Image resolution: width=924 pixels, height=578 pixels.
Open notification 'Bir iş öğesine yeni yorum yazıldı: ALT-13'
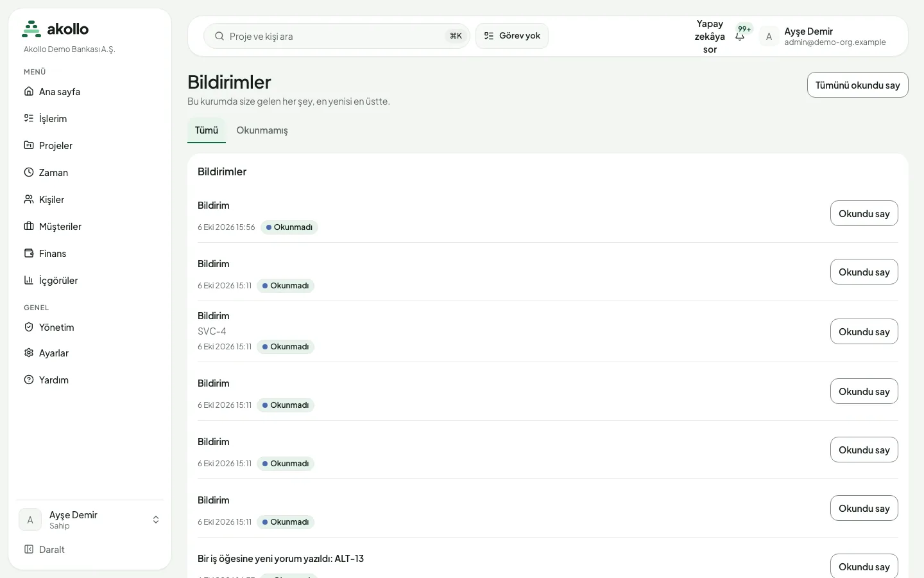(280, 559)
